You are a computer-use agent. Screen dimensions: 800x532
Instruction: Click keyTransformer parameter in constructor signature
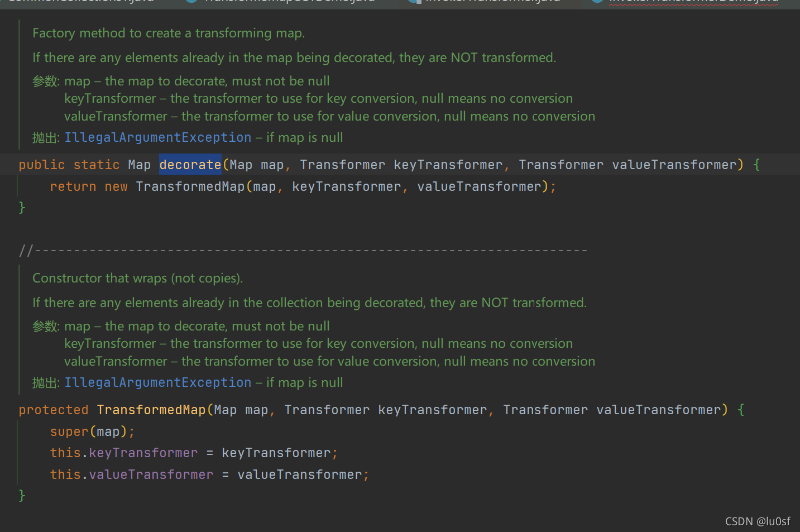(433, 410)
